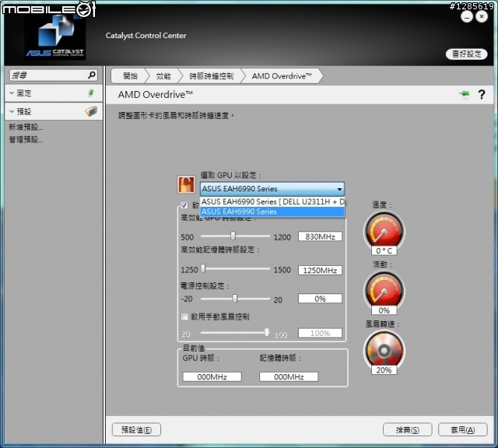The height and width of the screenshot is (448, 498).
Task: Collapse the 預設 section chevron
Action: pyautogui.click(x=12, y=111)
